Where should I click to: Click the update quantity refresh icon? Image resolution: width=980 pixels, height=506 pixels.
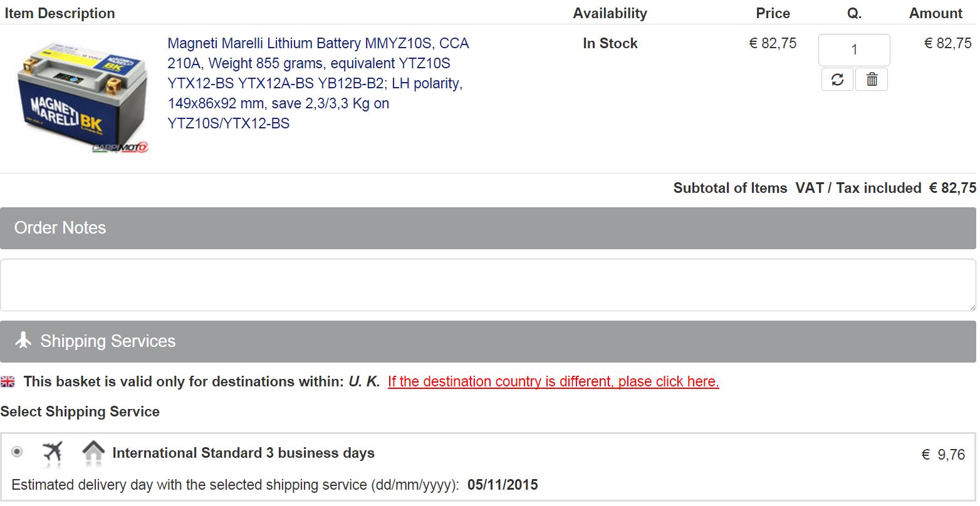click(x=837, y=80)
